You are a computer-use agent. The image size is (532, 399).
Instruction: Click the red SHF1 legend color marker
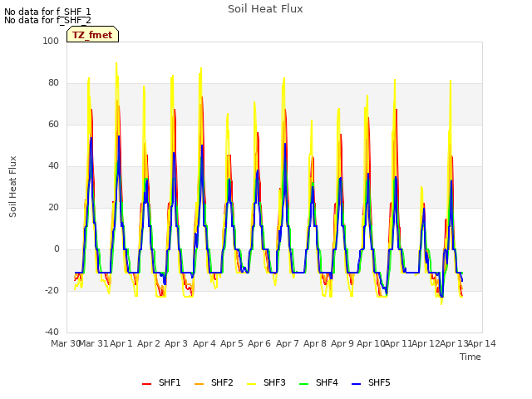click(x=146, y=384)
